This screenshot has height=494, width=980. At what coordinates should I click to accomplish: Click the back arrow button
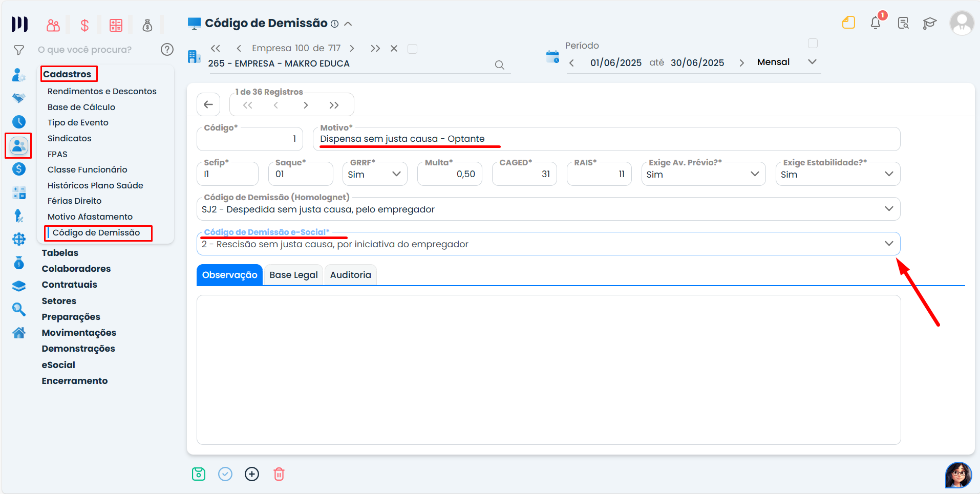click(208, 105)
